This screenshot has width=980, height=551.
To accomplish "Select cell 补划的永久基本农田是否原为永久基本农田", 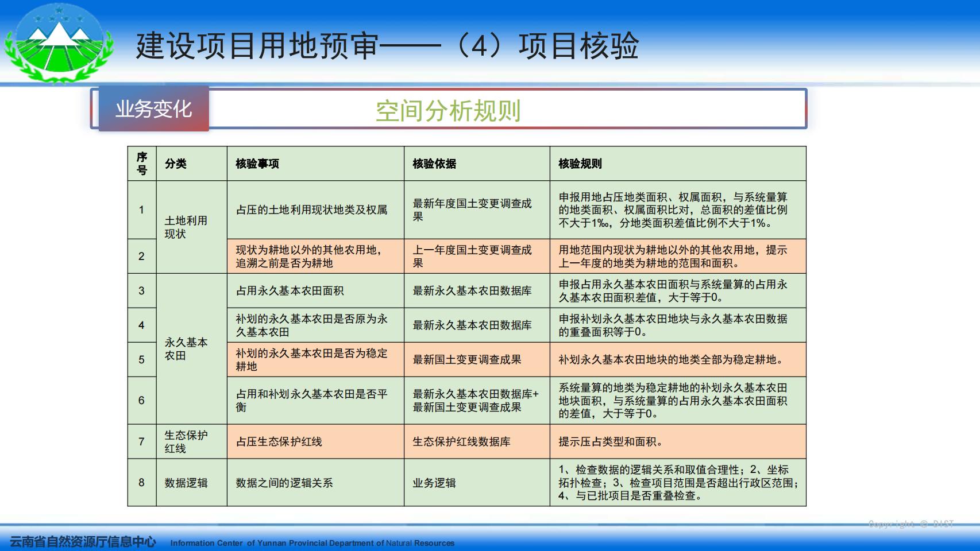I will tap(315, 325).
